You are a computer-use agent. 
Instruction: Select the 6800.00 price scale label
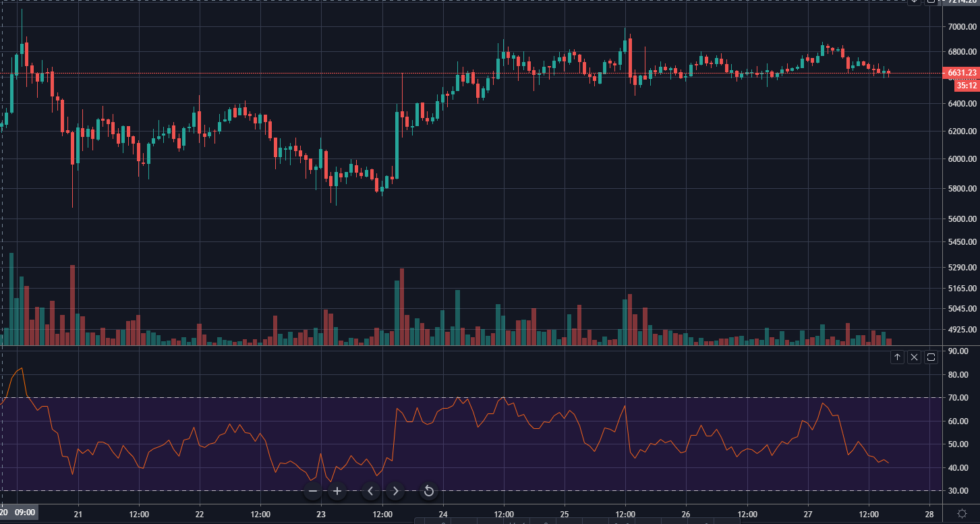[962, 51]
